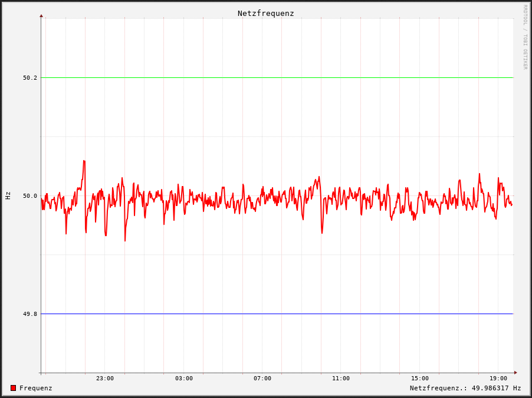Click the 23:00 time label
The image size is (532, 398).
coord(105,379)
